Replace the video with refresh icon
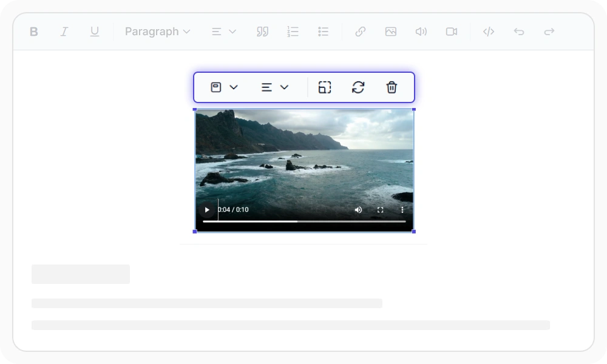 coord(358,87)
